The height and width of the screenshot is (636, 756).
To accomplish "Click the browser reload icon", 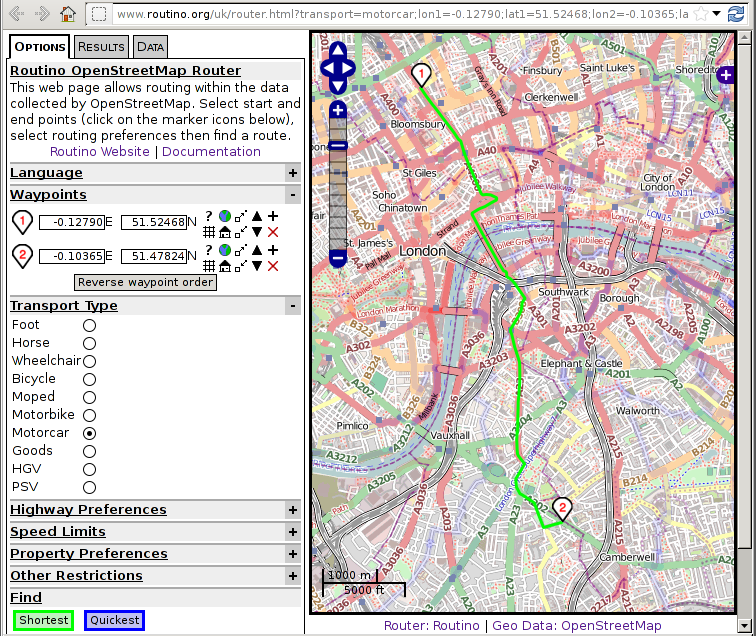I will [x=736, y=14].
